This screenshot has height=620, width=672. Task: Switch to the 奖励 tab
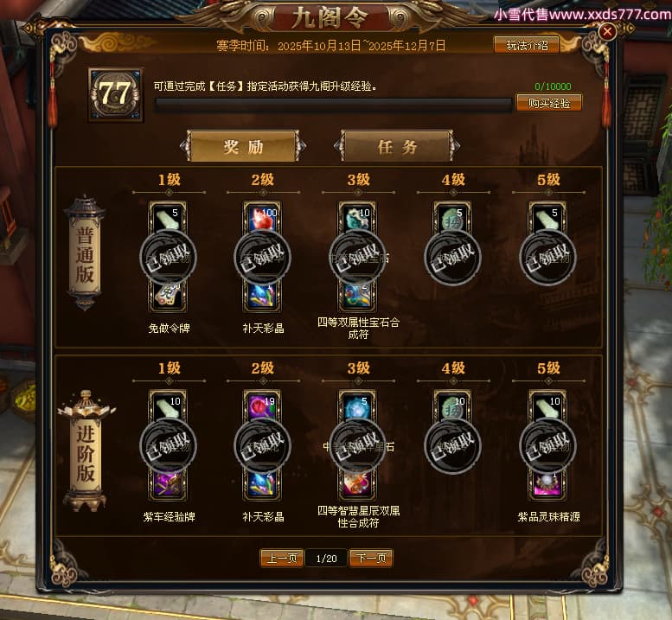[243, 146]
